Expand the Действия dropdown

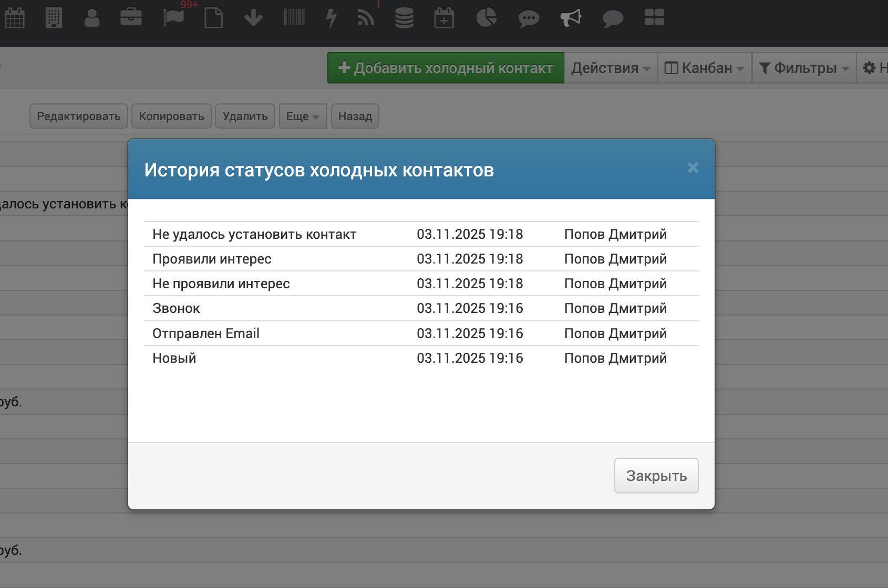pyautogui.click(x=611, y=68)
